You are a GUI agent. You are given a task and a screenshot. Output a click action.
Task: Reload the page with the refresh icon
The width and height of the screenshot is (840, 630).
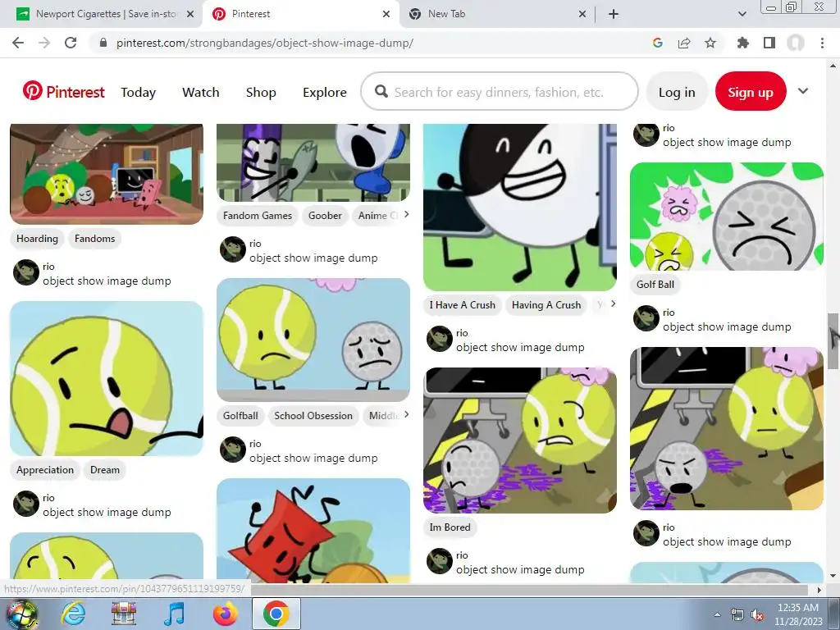71,43
